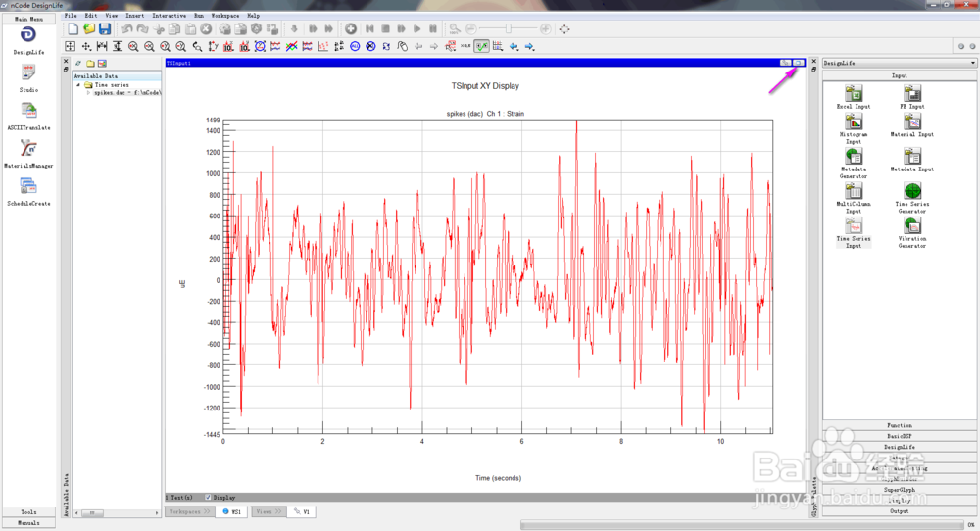This screenshot has width=980, height=531.
Task: Open the Manuals section in Main Menu
Action: coord(28,523)
